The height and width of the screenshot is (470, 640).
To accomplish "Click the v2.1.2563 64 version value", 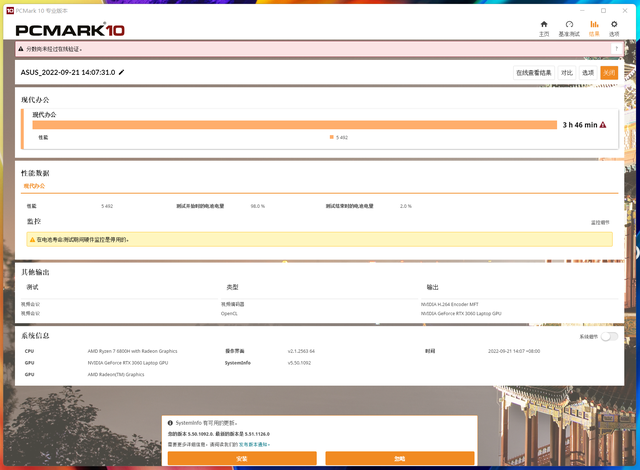I will click(x=301, y=351).
